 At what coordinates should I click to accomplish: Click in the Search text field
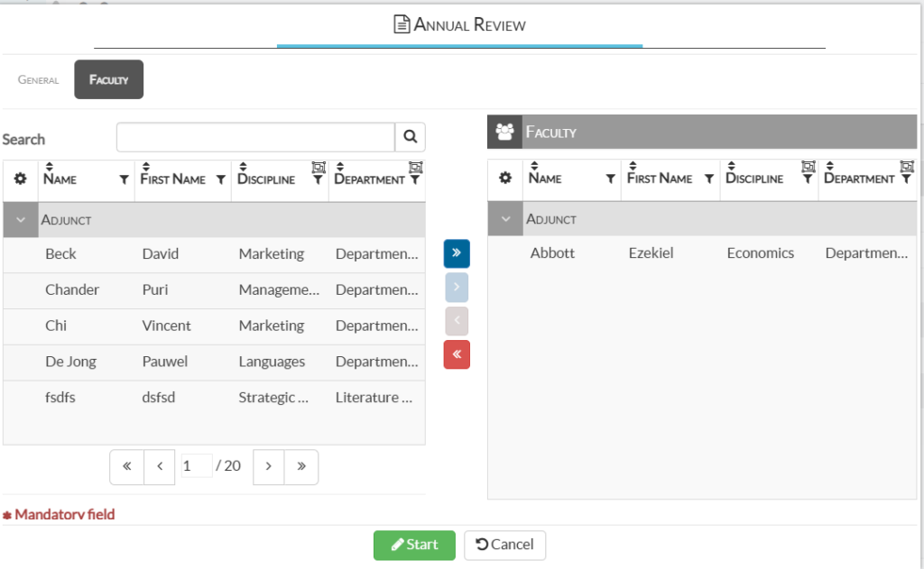point(255,137)
